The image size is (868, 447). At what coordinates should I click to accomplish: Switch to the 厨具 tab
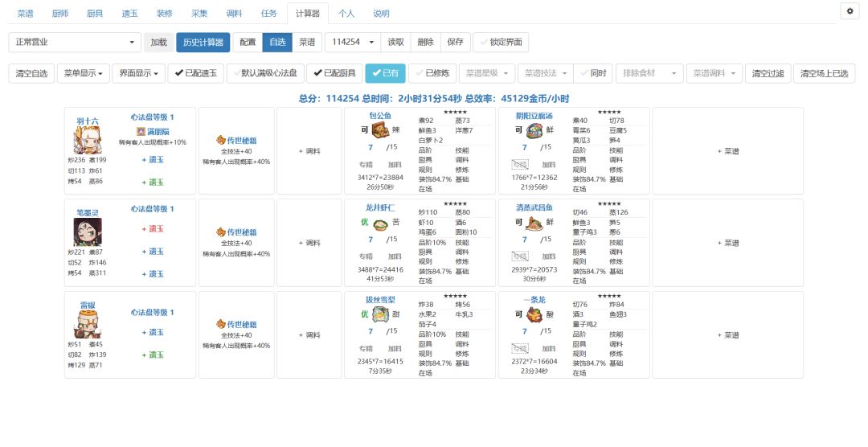tap(95, 14)
